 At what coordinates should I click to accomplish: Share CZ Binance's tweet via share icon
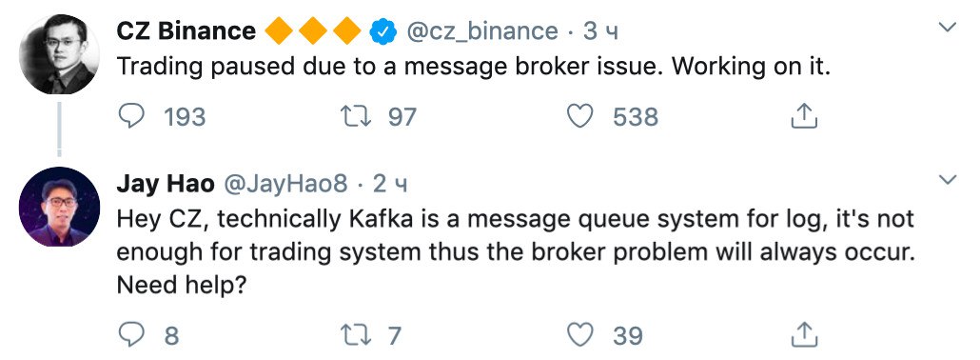click(x=804, y=116)
